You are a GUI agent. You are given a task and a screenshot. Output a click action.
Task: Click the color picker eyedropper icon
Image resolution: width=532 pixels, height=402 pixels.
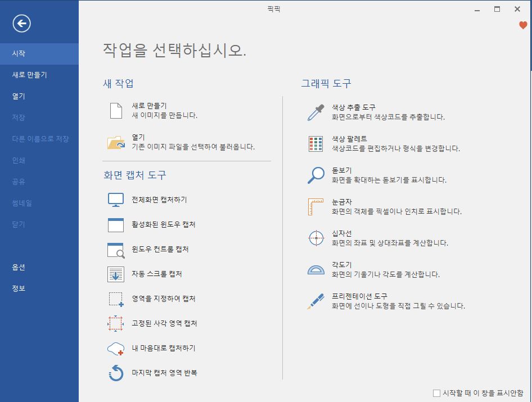tap(316, 112)
